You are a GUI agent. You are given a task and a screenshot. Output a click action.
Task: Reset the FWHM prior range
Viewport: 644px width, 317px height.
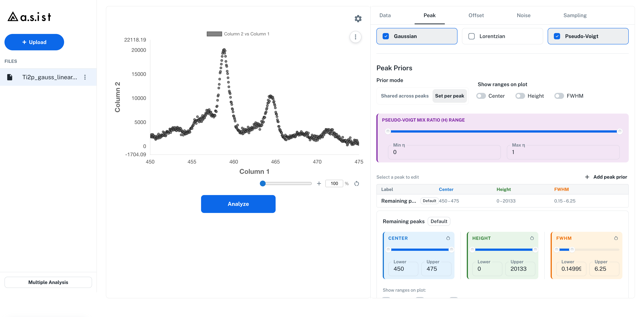[x=616, y=238]
